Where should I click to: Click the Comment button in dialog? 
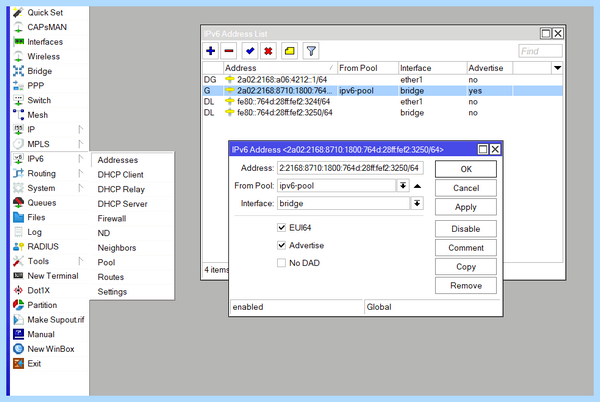pos(466,248)
